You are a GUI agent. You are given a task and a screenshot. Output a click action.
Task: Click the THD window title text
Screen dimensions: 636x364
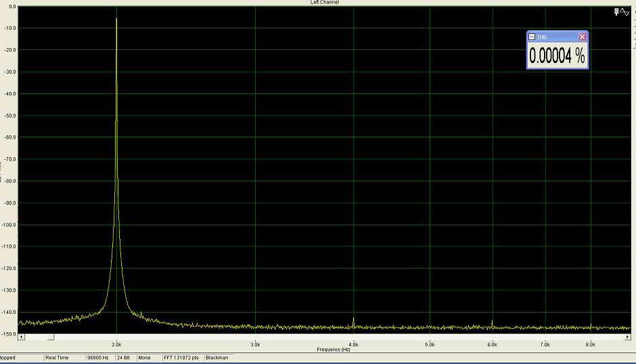click(x=541, y=37)
